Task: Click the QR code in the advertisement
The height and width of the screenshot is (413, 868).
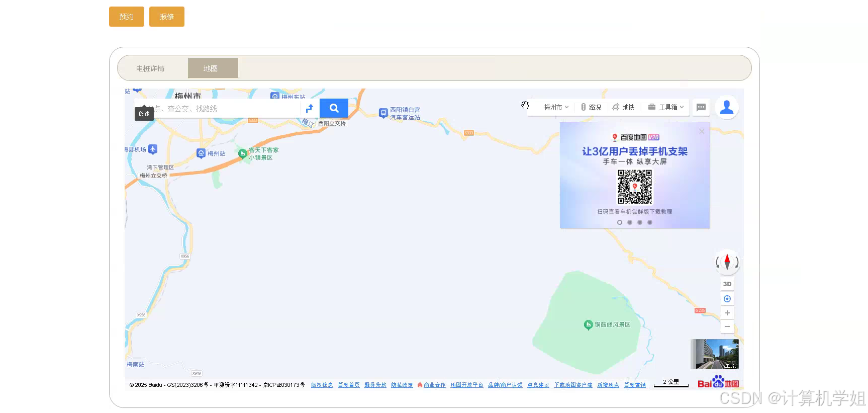Action: tap(635, 187)
